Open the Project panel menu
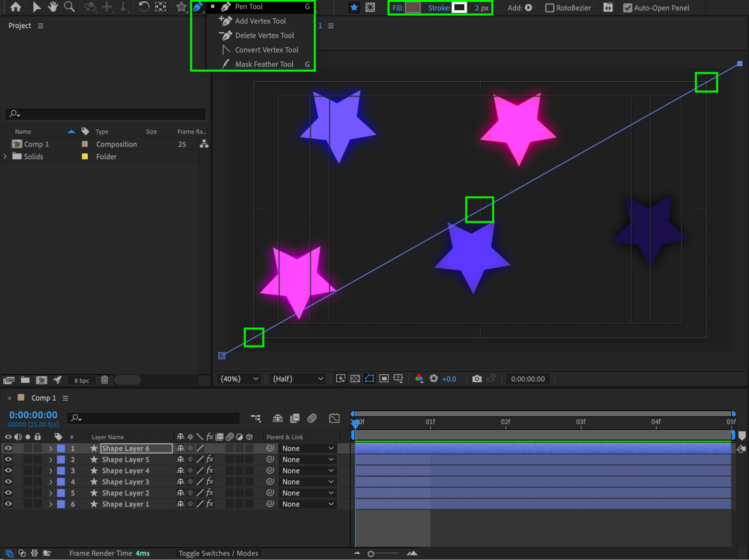The width and height of the screenshot is (749, 560). coord(40,26)
